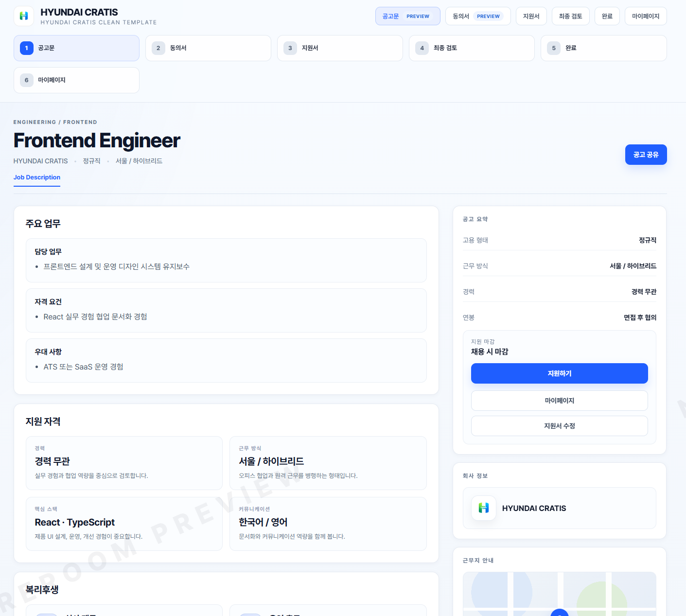This screenshot has width=686, height=616.
Task: Click the blue 지원하기 apply button
Action: pos(559,373)
